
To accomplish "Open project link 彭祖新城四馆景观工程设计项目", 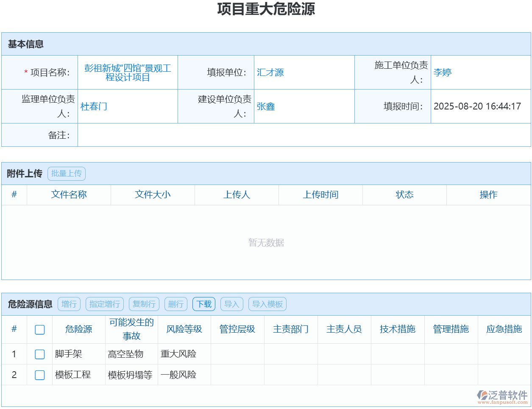I will point(128,72).
